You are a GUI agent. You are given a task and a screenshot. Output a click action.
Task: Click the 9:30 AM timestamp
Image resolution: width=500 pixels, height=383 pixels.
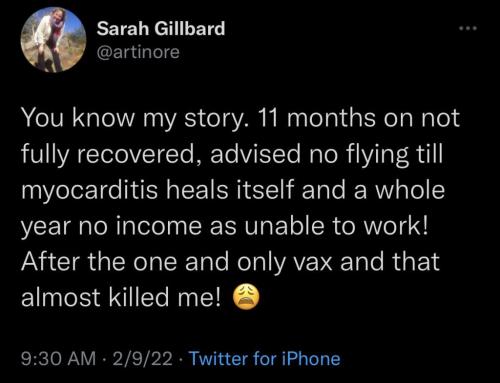pyautogui.click(x=59, y=359)
